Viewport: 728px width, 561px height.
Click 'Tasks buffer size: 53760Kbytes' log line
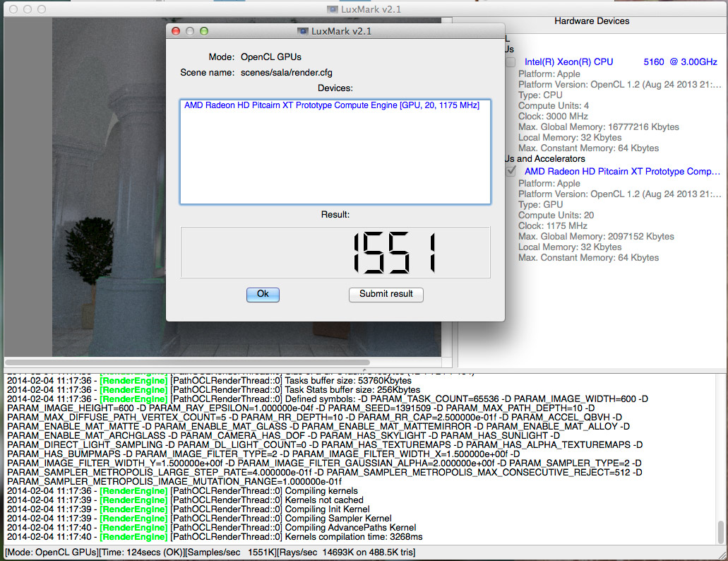pyautogui.click(x=209, y=381)
